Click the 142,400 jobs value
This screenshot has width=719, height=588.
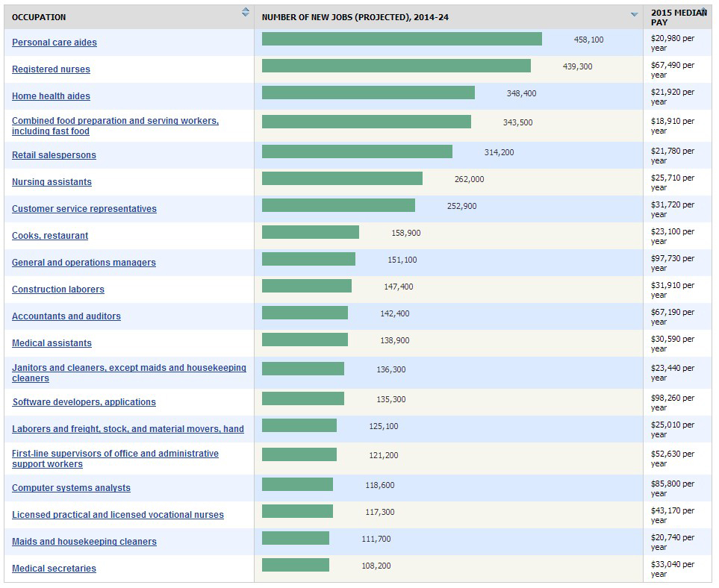[395, 313]
